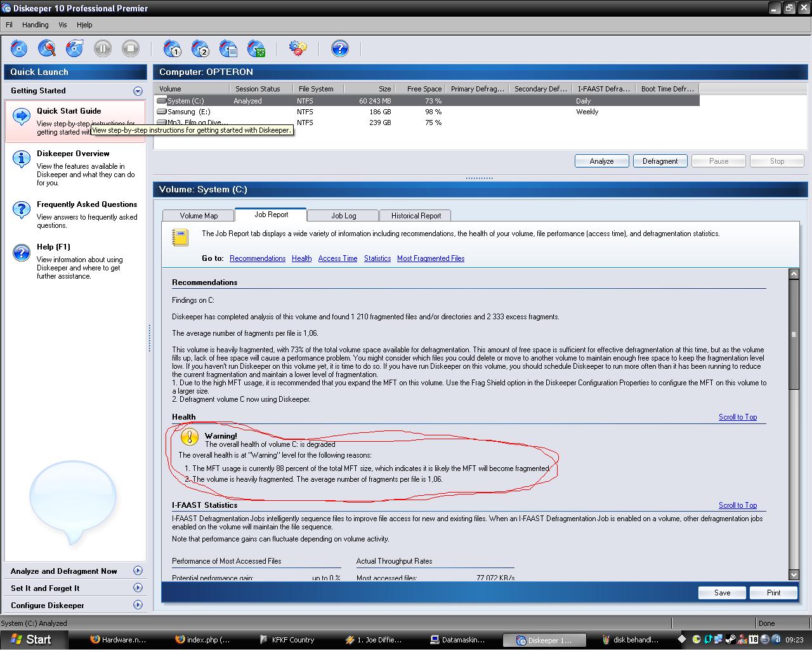This screenshot has height=650, width=812.
Task: Switch to the Historical Report tab
Action: point(416,216)
